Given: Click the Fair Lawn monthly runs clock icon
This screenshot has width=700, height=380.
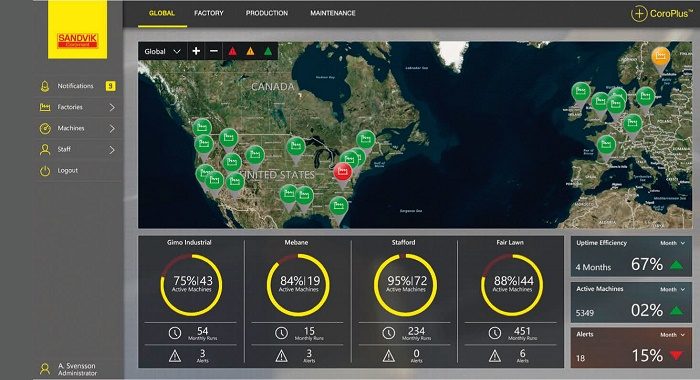Looking at the screenshot, I should pyautogui.click(x=495, y=333).
